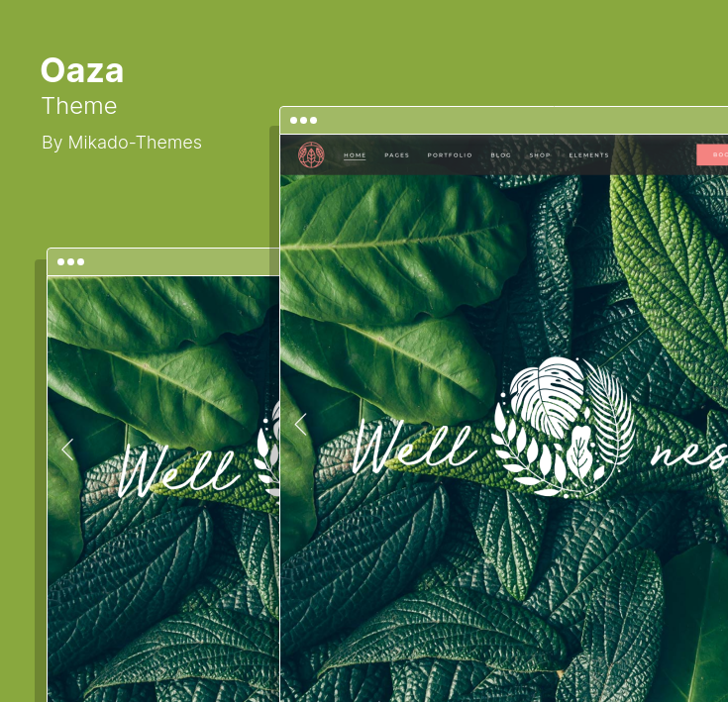Click previous slide arrow in large preview
The width and height of the screenshot is (728, 702).
pos(301,424)
